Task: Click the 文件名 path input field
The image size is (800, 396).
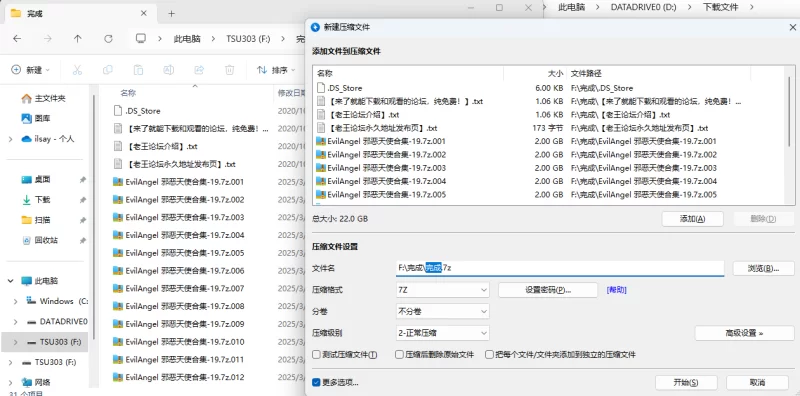Action: 560,268
